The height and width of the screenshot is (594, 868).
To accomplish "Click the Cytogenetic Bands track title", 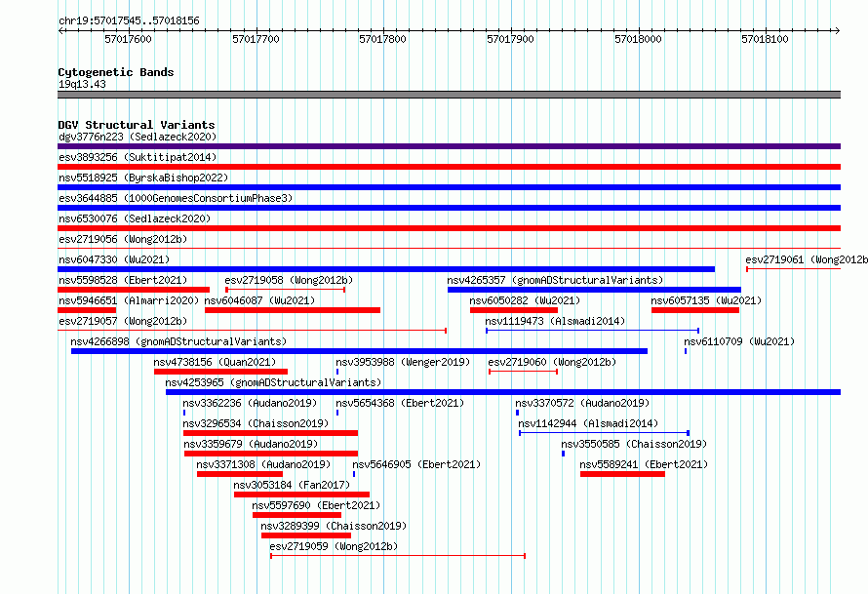I will 116,72.
